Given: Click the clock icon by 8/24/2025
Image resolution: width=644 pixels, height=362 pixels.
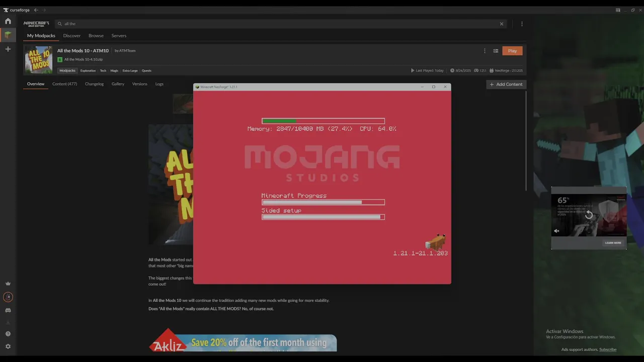Looking at the screenshot, I should point(452,70).
